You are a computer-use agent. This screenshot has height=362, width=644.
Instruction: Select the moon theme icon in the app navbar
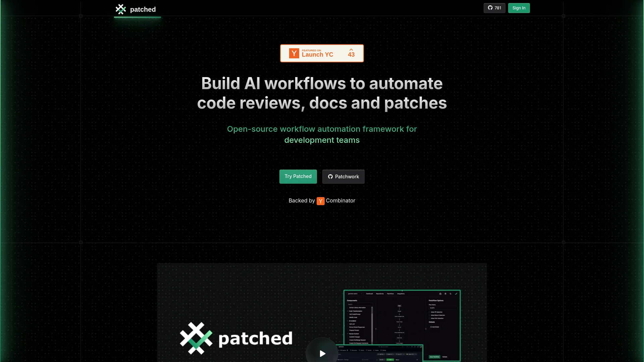point(450,294)
